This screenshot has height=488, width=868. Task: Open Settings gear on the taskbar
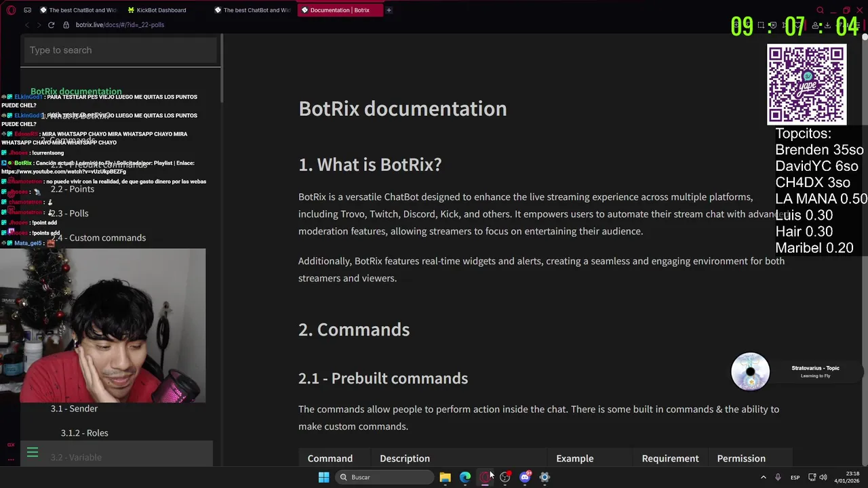point(545,477)
